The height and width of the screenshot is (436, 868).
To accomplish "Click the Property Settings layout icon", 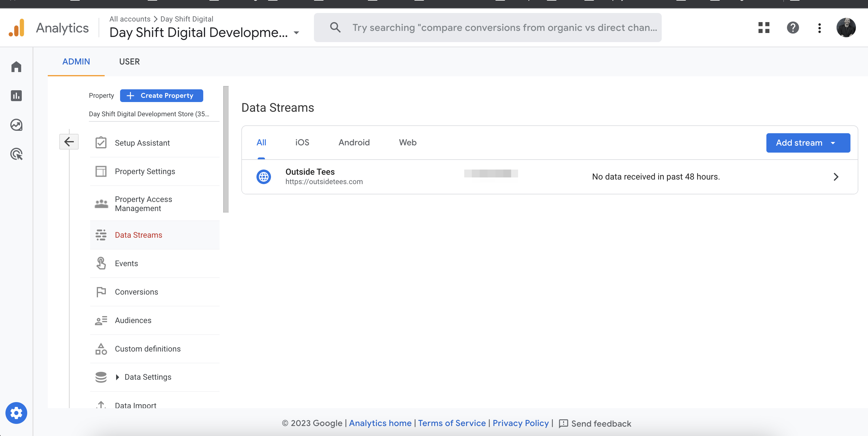I will pos(101,171).
